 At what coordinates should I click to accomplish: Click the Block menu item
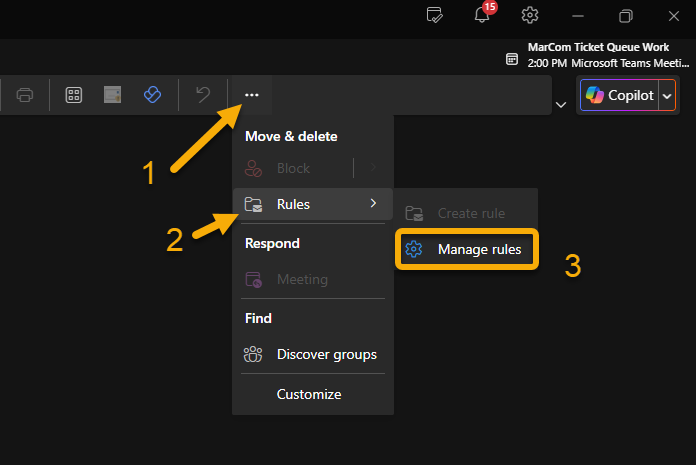coord(293,168)
